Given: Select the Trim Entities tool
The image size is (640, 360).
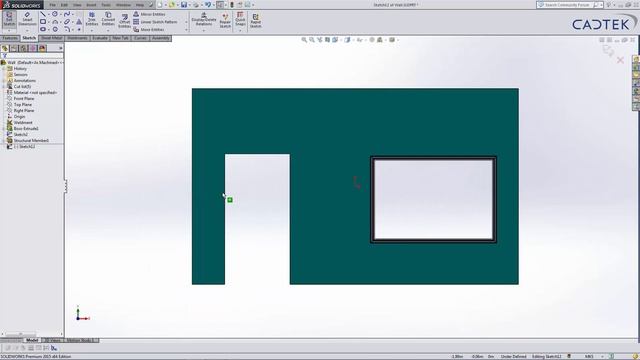Looking at the screenshot, I should pos(92,19).
